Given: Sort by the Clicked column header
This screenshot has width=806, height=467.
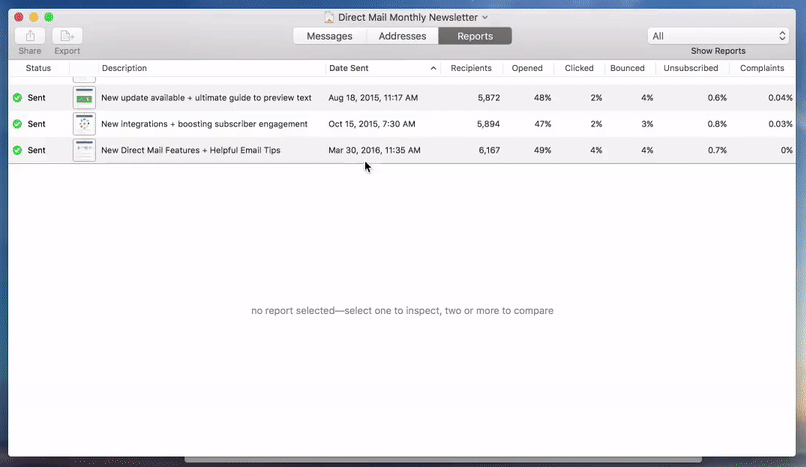Looking at the screenshot, I should coord(579,68).
